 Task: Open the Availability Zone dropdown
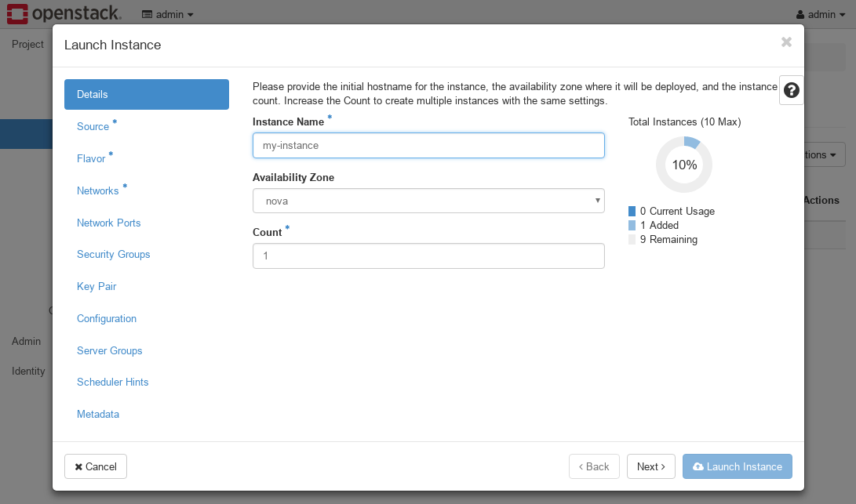tap(428, 201)
